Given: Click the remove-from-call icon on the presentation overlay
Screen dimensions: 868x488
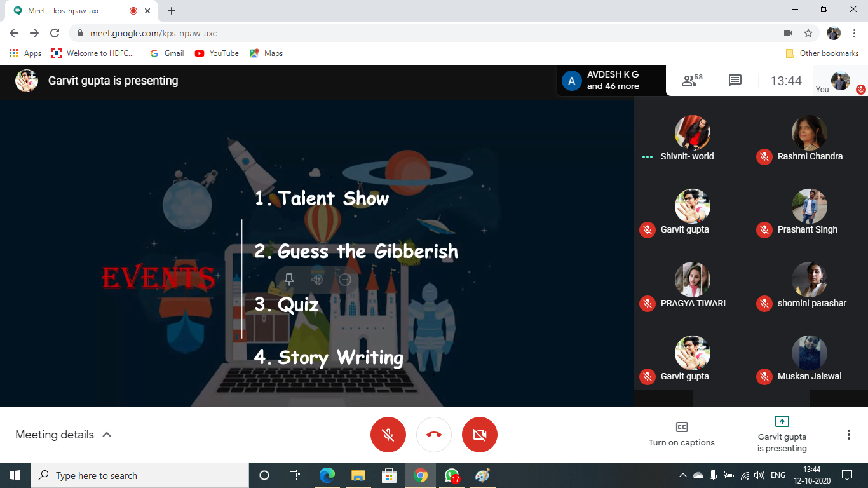Looking at the screenshot, I should (345, 280).
